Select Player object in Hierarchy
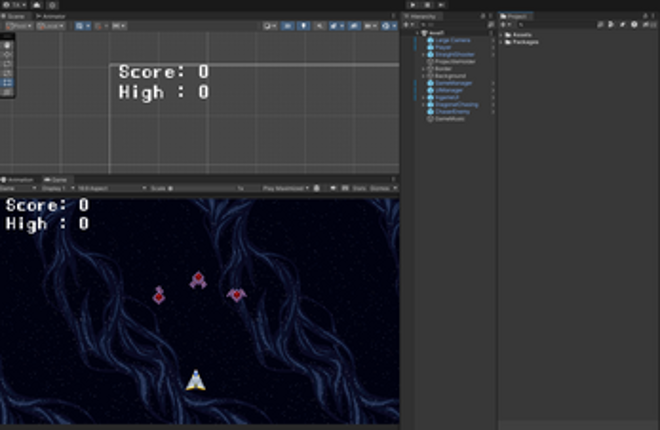The width and height of the screenshot is (660, 430). coord(443,48)
